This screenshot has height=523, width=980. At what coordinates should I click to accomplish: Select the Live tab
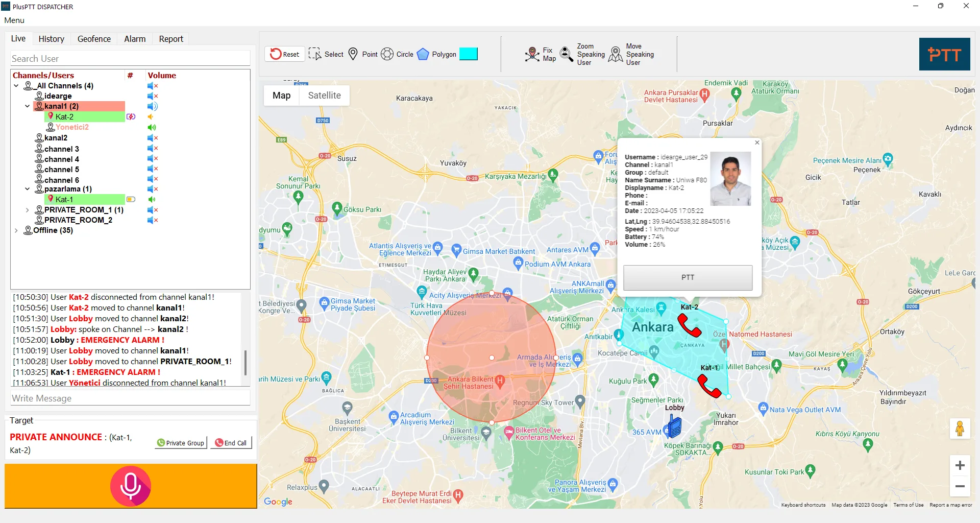pyautogui.click(x=18, y=38)
